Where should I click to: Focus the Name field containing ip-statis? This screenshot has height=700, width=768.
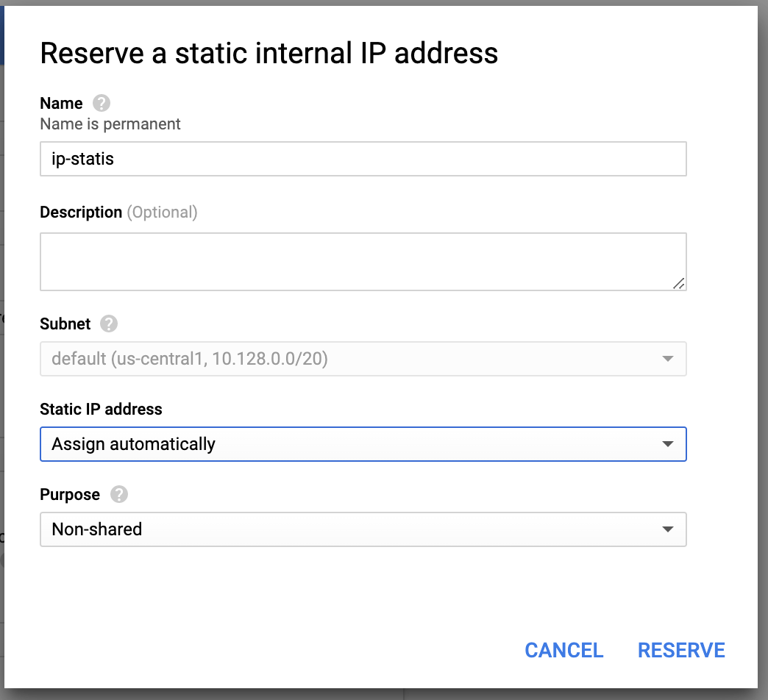click(363, 159)
